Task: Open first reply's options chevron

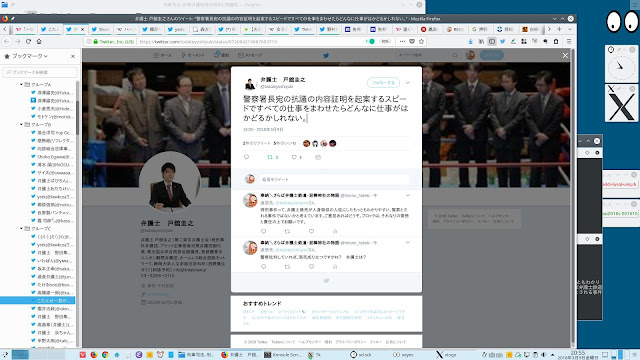Action: click(x=407, y=196)
